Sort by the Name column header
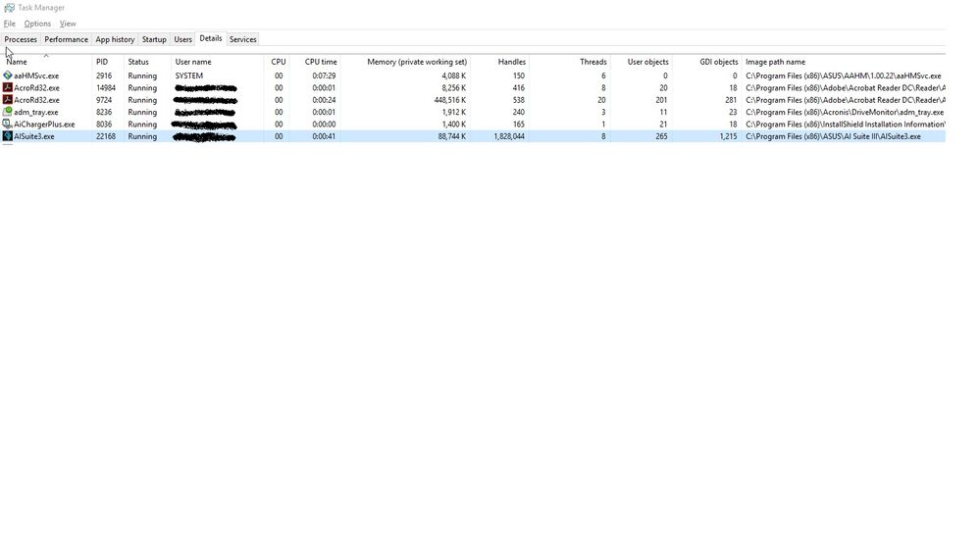Image resolution: width=980 pixels, height=551 pixels. tap(17, 62)
